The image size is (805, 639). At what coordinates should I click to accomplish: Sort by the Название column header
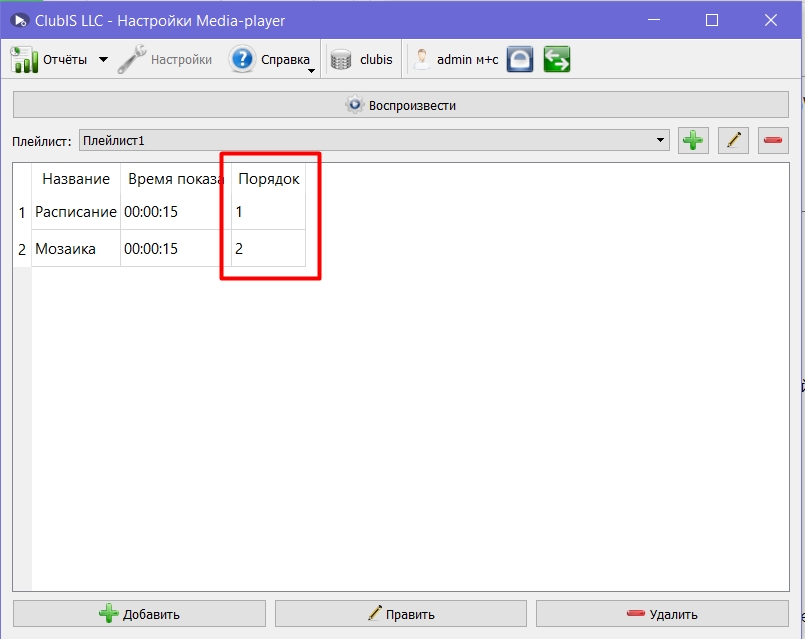click(x=76, y=179)
